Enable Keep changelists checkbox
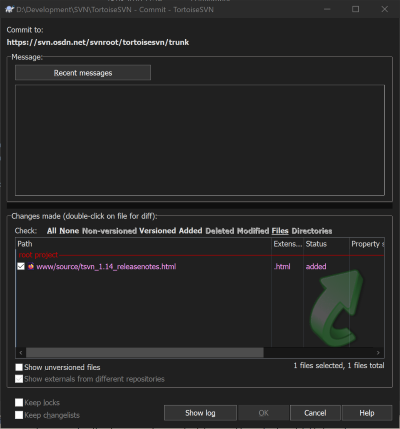This screenshot has height=429, width=400. [19, 415]
